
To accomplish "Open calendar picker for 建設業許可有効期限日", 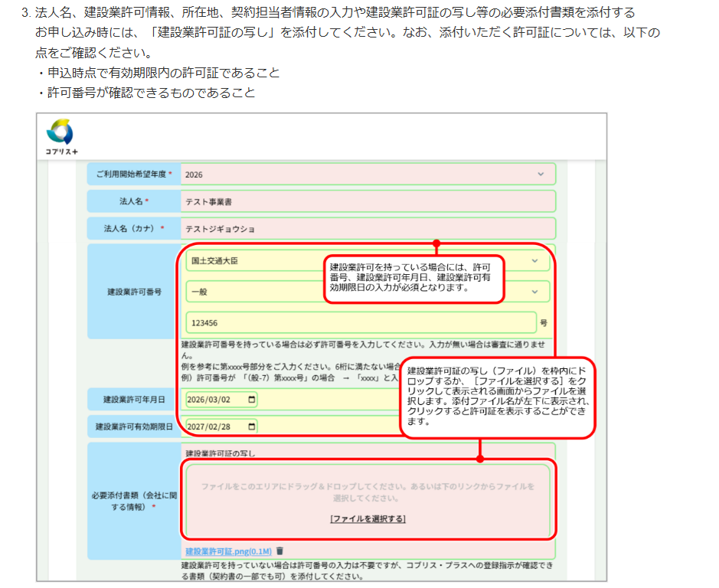I will [x=250, y=426].
